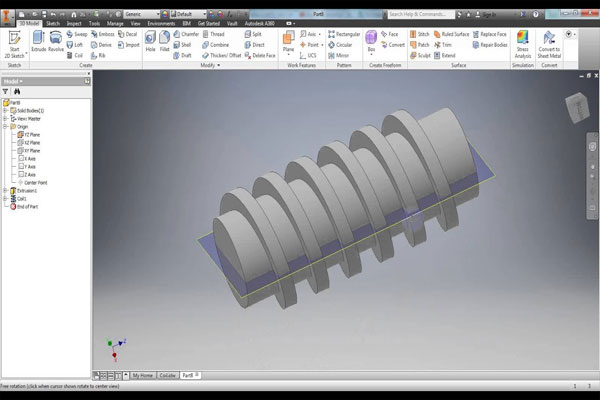Collapse the Origin folder in browser
Image resolution: width=600 pixels, height=400 pixels.
pyautogui.click(x=5, y=126)
